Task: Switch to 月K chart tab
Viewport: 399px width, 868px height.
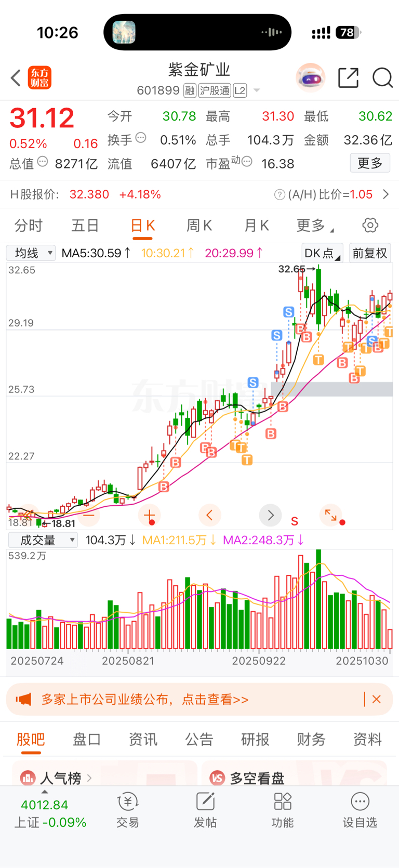Action: pyautogui.click(x=257, y=226)
